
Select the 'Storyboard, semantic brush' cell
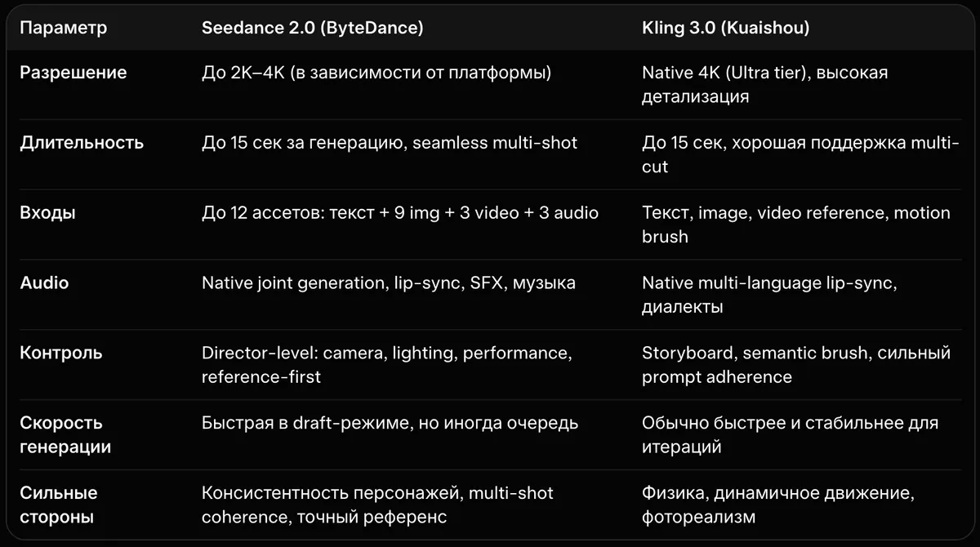[796, 365]
